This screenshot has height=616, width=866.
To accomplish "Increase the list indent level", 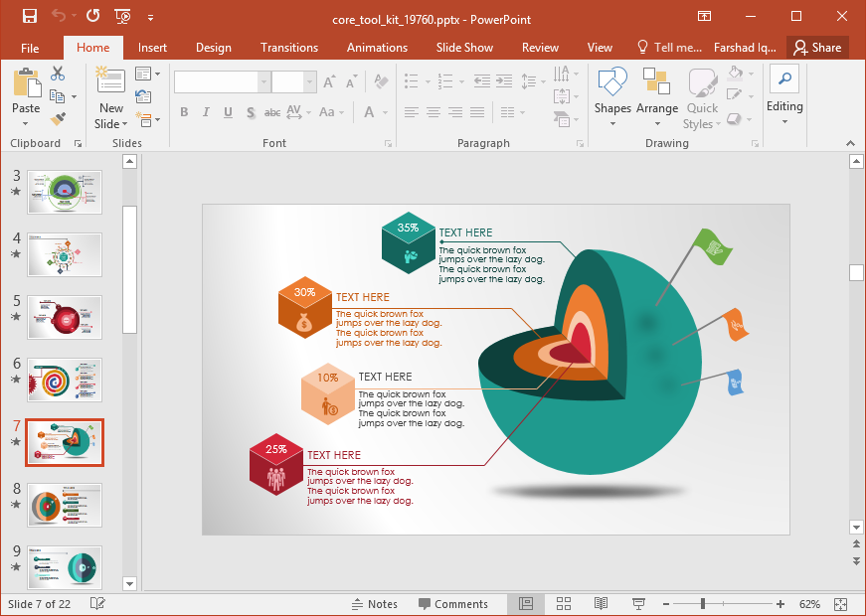I will [504, 81].
